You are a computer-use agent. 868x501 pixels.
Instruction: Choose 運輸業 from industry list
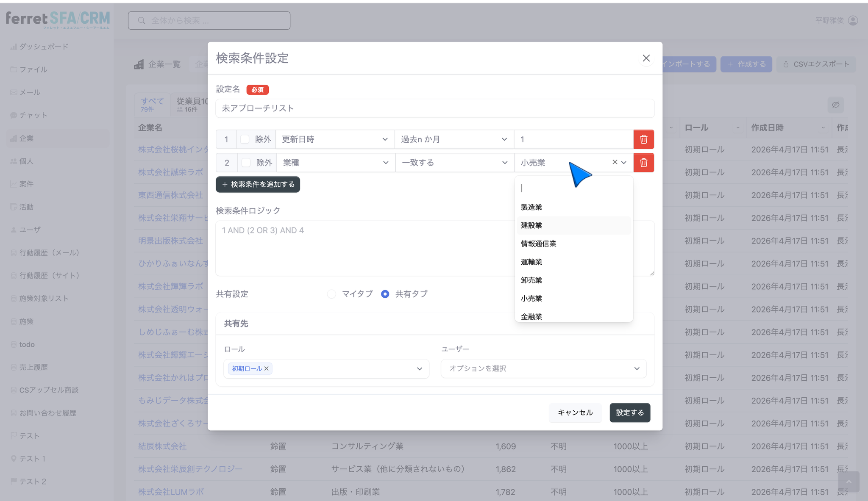574,262
